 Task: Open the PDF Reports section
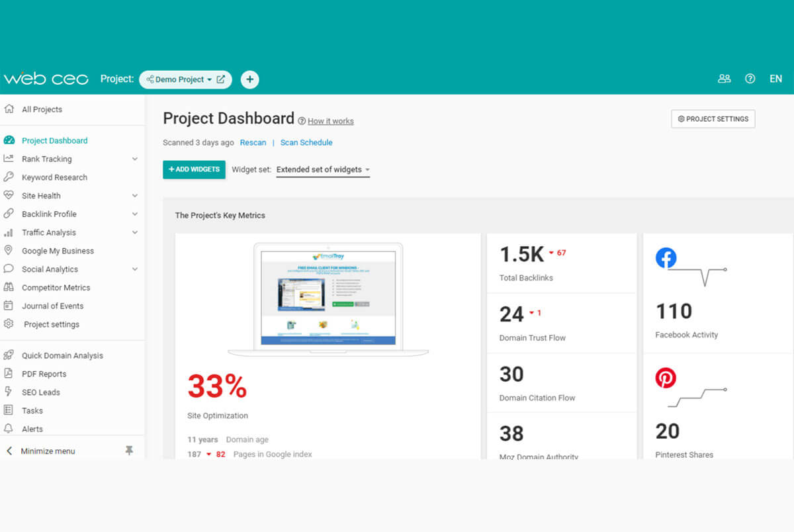49,374
